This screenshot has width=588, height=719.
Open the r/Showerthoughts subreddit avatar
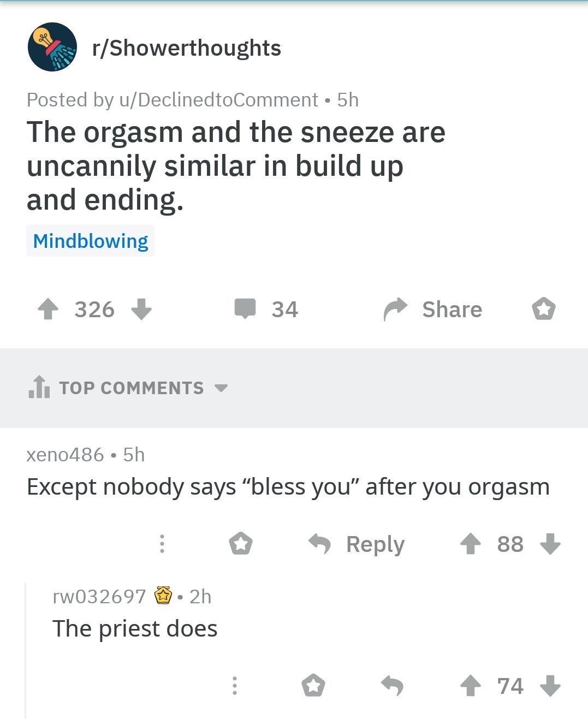pos(52,47)
